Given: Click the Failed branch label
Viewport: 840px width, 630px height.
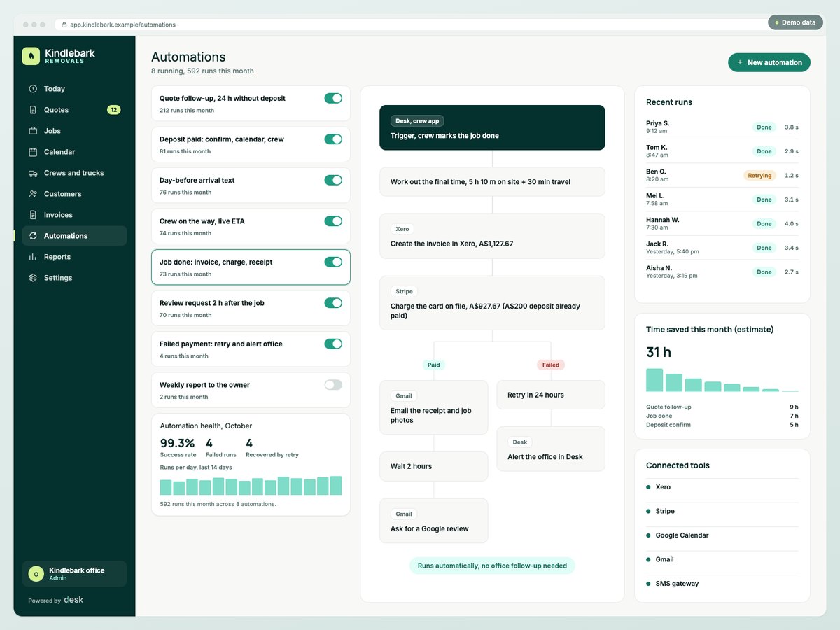Looking at the screenshot, I should [551, 365].
